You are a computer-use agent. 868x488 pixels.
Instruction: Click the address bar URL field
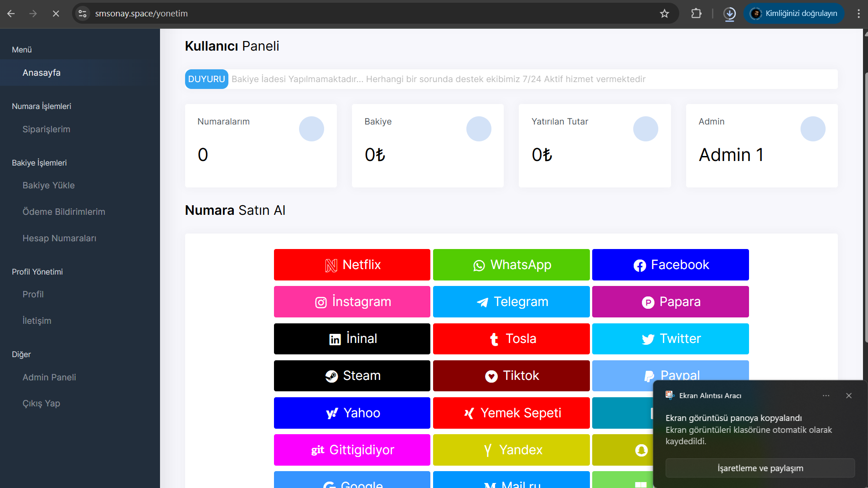click(x=365, y=14)
